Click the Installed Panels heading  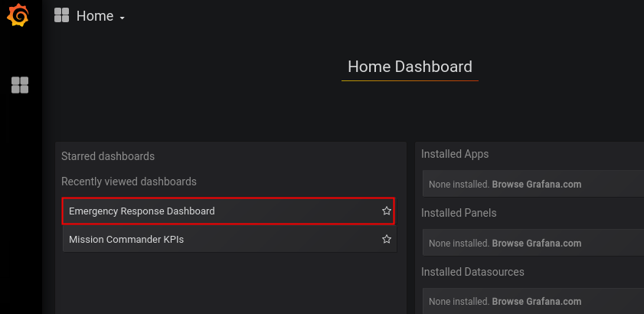(x=459, y=213)
